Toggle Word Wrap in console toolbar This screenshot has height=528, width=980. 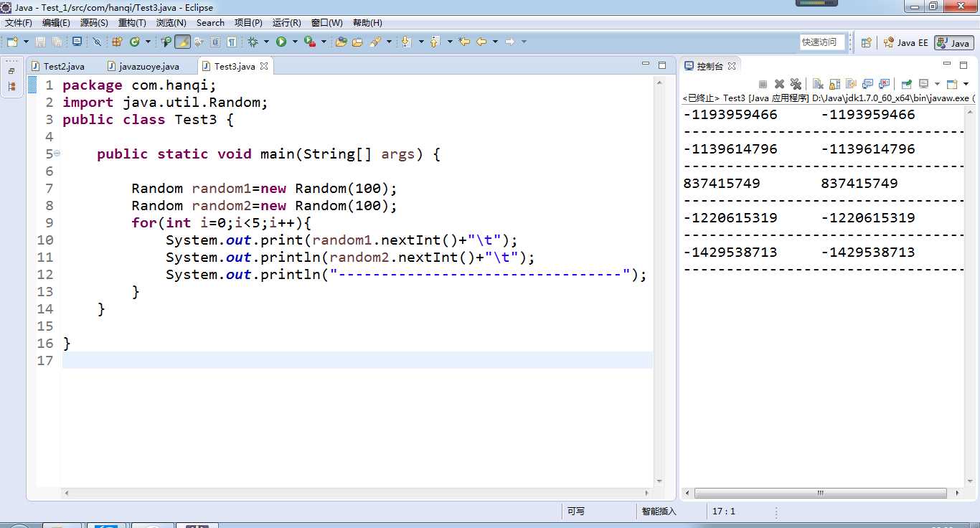point(851,84)
